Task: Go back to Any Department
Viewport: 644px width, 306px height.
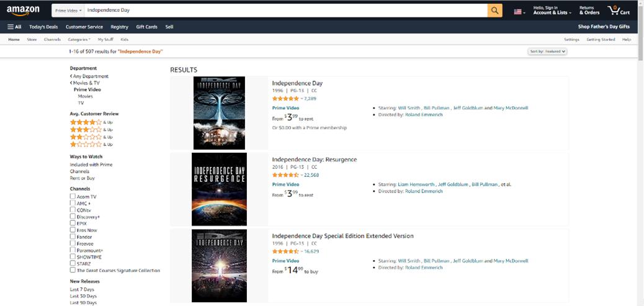Action: (x=89, y=76)
